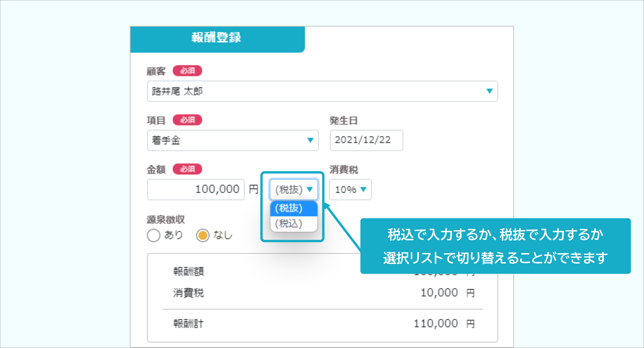644x348 pixels.
Task: Choose (税抜) option in the list
Action: 294,208
